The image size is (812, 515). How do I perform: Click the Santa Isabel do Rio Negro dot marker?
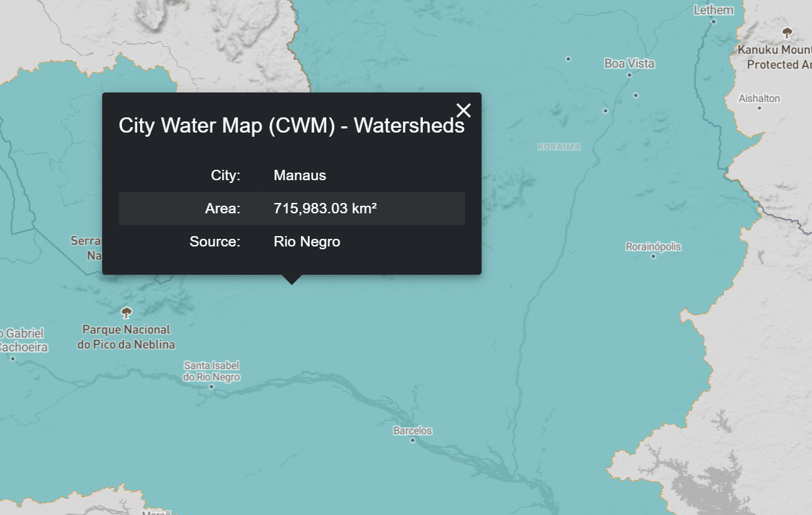[x=211, y=387]
